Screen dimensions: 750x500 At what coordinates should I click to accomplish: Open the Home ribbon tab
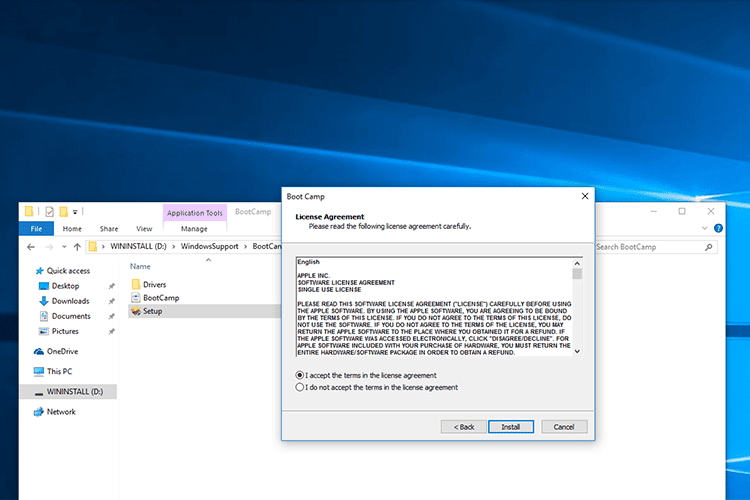pos(72,229)
